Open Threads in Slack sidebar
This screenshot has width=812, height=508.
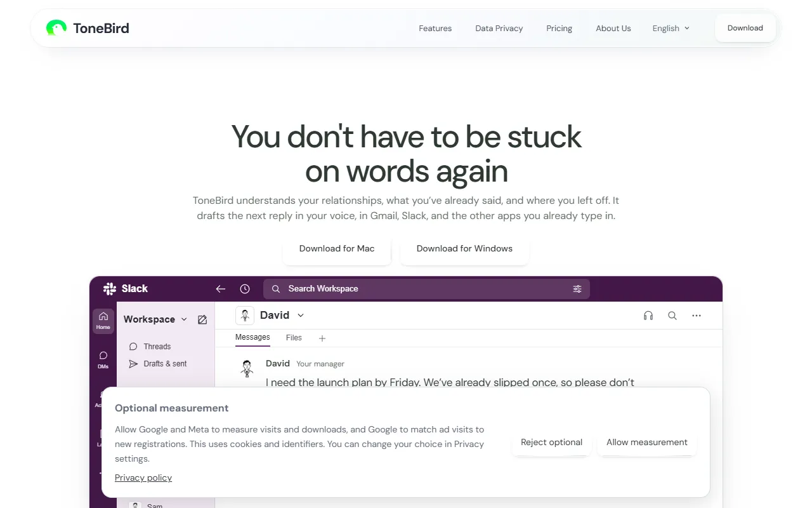(157, 347)
